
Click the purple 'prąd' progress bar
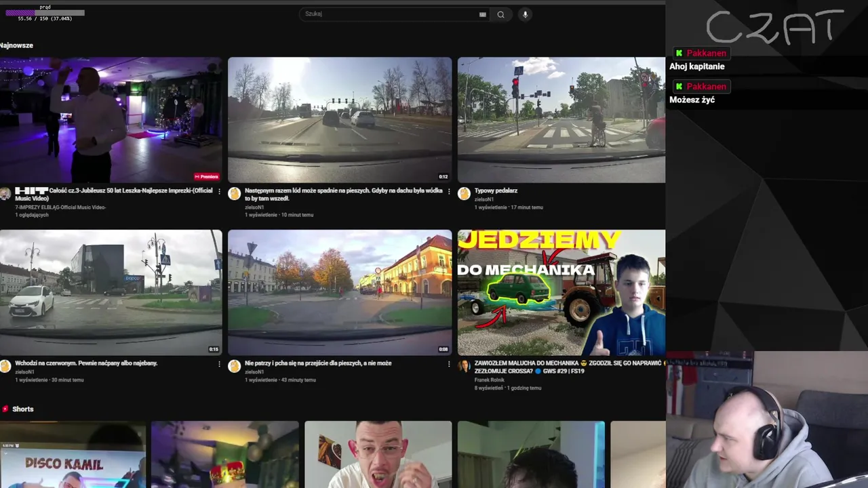tap(45, 13)
